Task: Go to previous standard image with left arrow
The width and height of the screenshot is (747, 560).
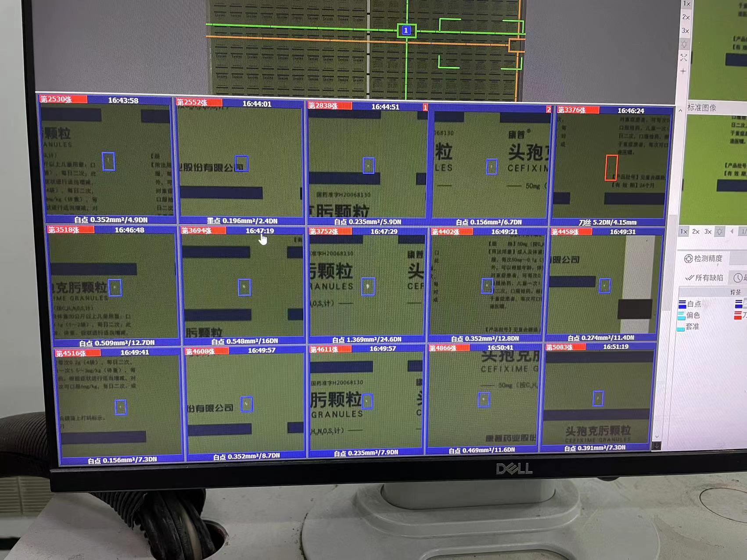Action: coord(732,231)
